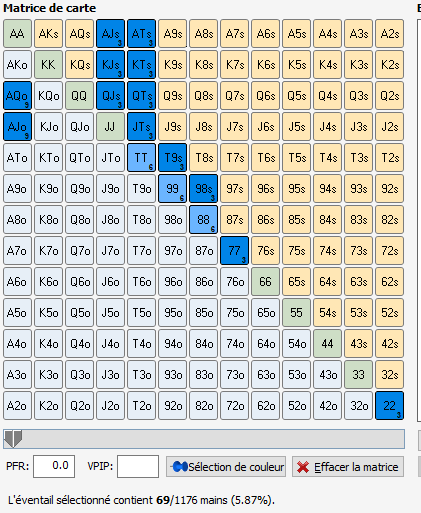Viewport: 421px width, 513px height.
Task: Click the empty VPIP input field
Action: [x=138, y=466]
